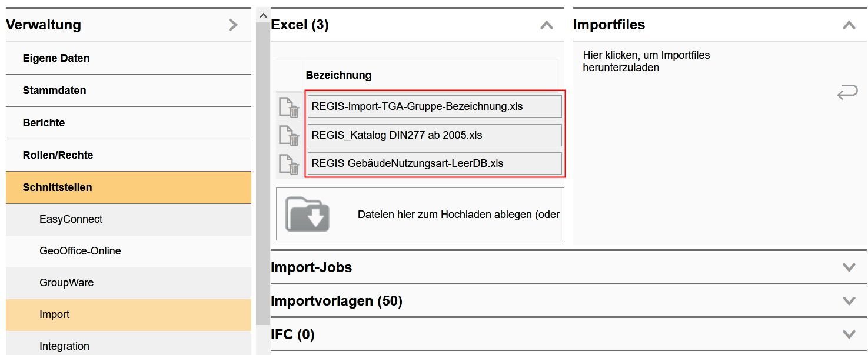This screenshot has width=868, height=355.
Task: Expand the Importvorlagen (50) section
Action: (x=849, y=301)
